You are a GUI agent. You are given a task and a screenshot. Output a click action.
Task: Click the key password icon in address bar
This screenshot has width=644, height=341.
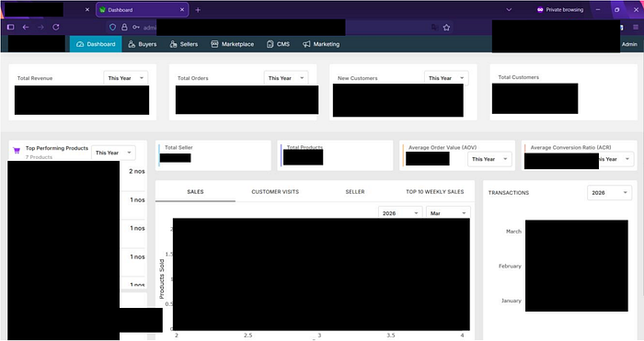(x=136, y=27)
